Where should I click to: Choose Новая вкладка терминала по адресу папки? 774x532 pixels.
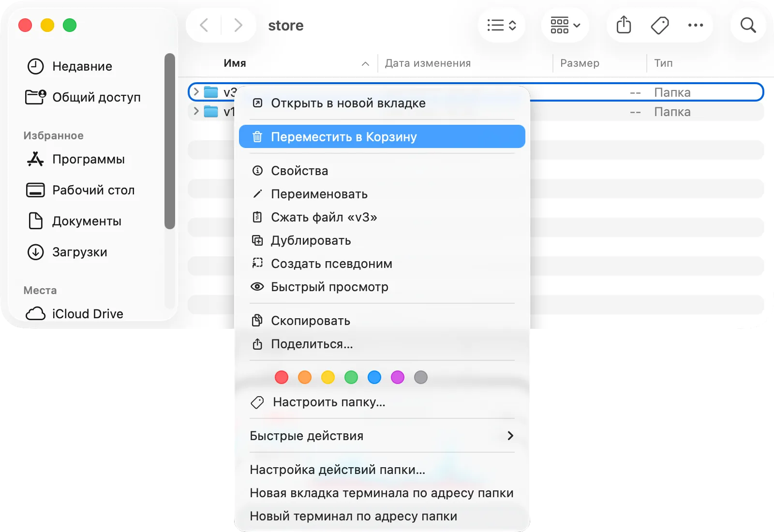click(x=382, y=493)
